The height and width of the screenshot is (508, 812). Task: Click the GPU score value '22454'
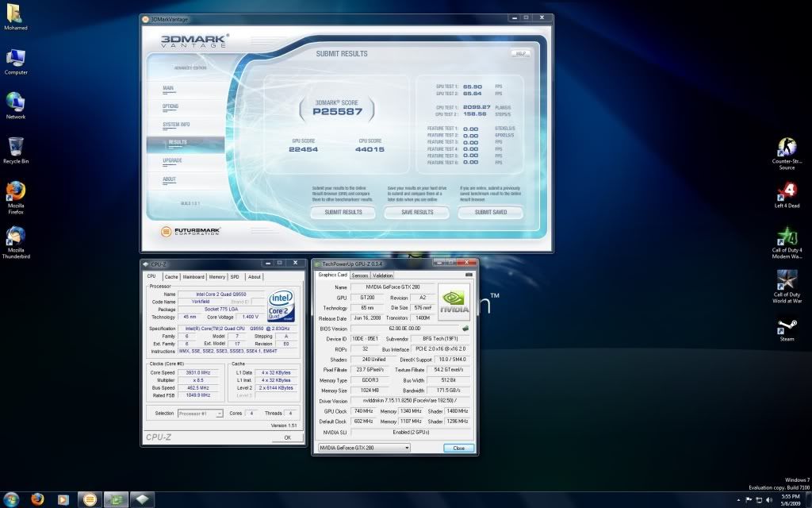(x=304, y=149)
